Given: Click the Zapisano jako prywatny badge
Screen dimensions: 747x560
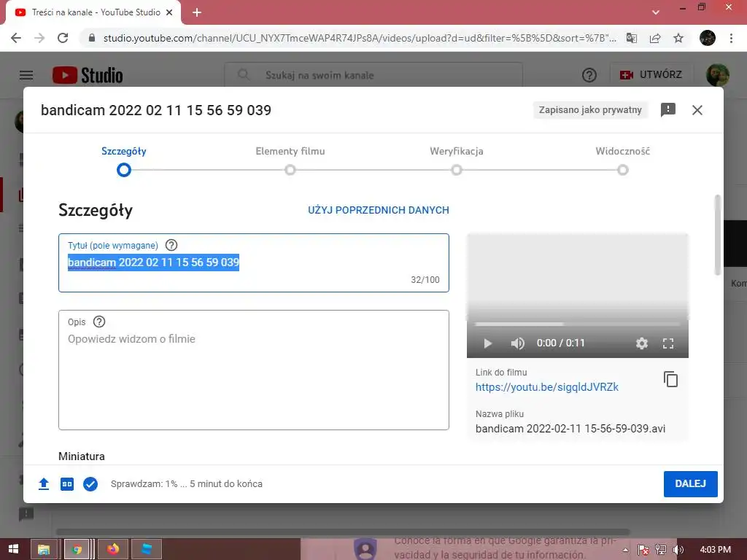Looking at the screenshot, I should point(590,110).
